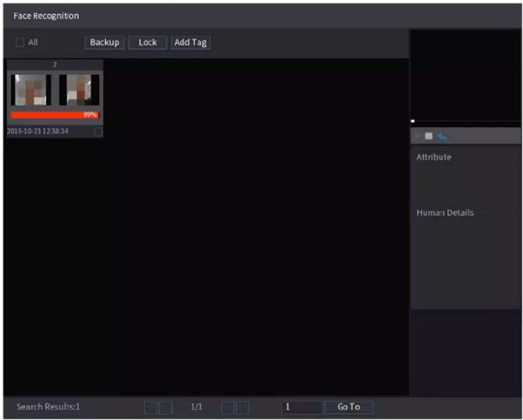Click the page number input field

click(302, 407)
